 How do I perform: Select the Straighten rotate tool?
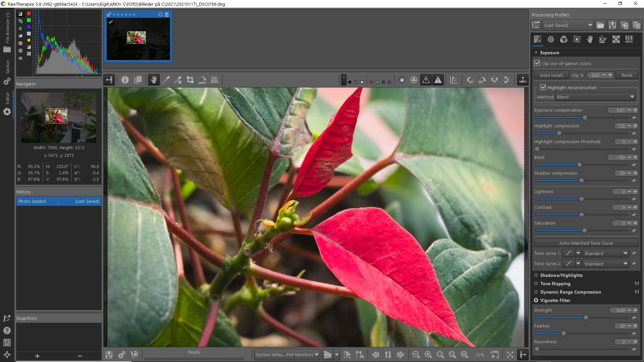(202, 80)
